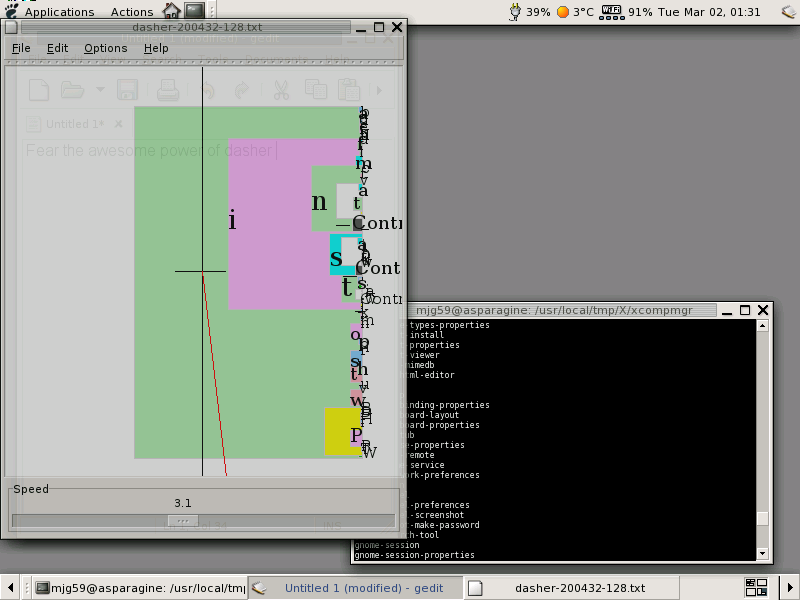Click left scroll arrow in bottom panel

point(10,588)
